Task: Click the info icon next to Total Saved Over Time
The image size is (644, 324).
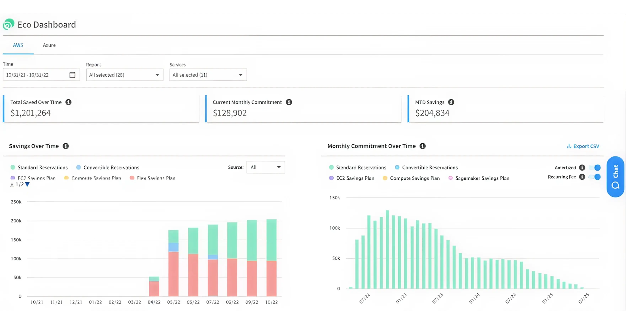Action: pos(69,102)
